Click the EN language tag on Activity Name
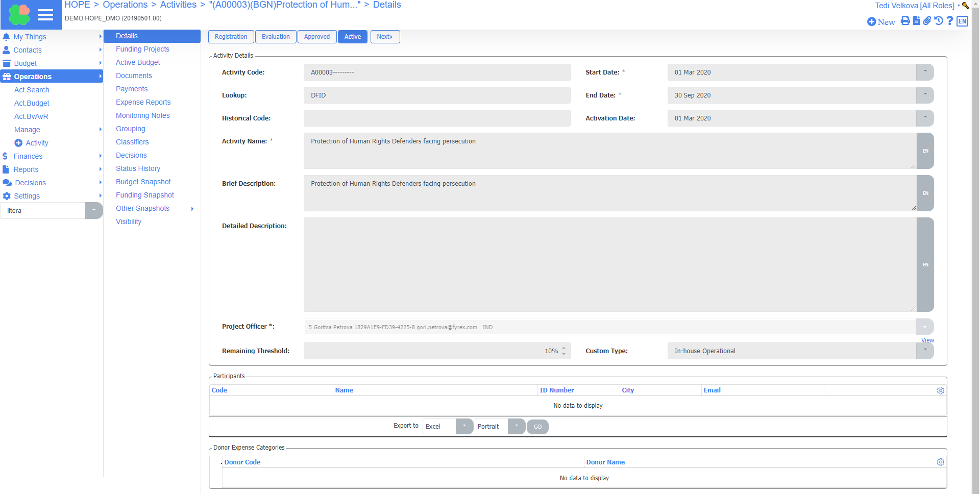 (x=925, y=151)
